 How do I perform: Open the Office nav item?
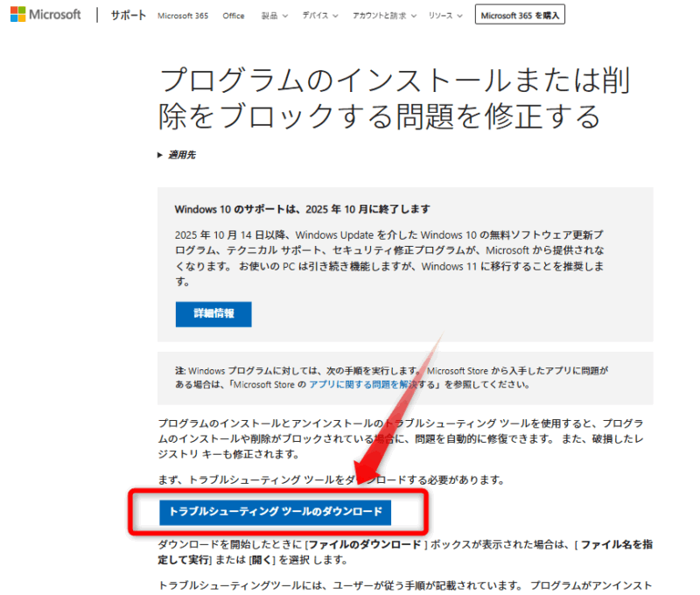pyautogui.click(x=234, y=16)
